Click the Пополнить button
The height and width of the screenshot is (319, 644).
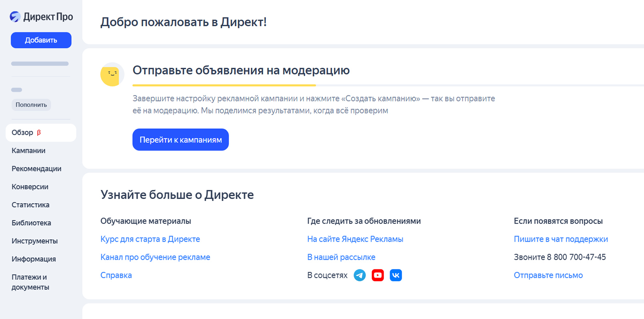[x=31, y=105]
